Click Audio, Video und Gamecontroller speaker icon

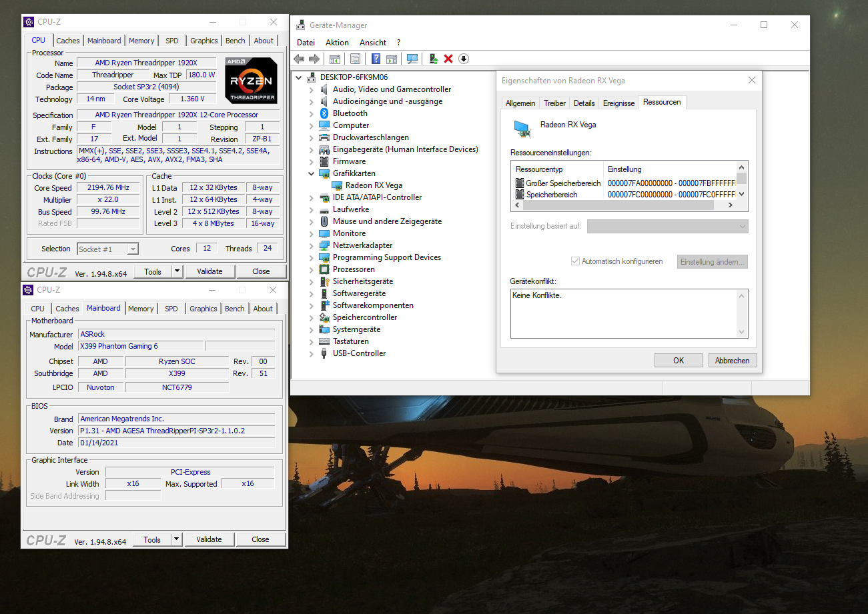324,89
